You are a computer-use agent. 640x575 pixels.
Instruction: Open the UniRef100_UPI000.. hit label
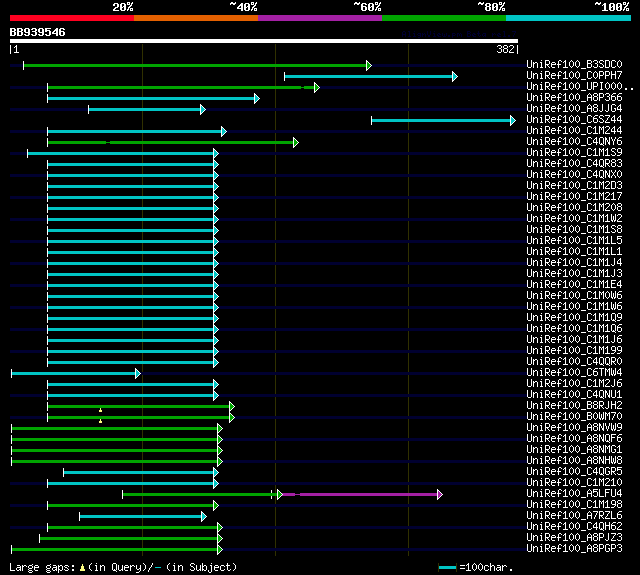(580, 87)
